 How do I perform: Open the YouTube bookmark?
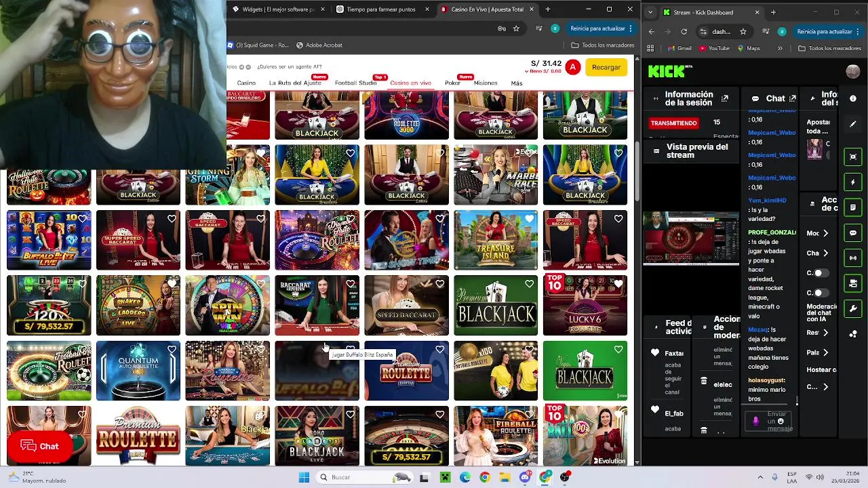click(x=714, y=48)
